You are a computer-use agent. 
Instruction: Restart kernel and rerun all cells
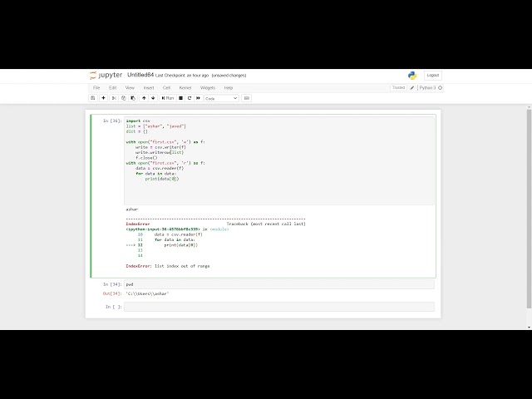pos(198,98)
